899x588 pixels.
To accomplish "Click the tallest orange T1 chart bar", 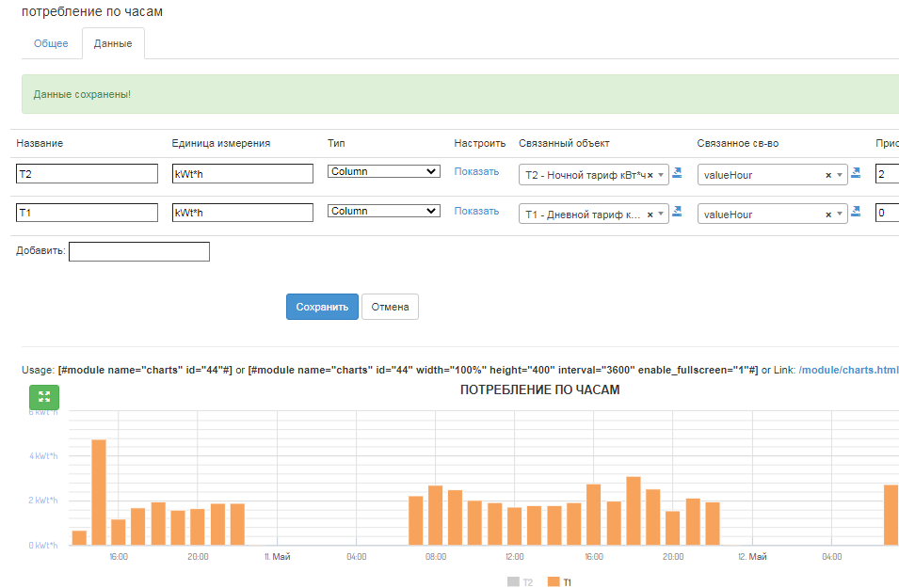I will pos(99,491).
